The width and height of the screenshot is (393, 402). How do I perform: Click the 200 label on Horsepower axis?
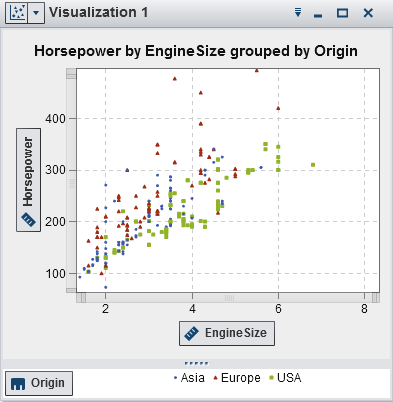pyautogui.click(x=55, y=222)
